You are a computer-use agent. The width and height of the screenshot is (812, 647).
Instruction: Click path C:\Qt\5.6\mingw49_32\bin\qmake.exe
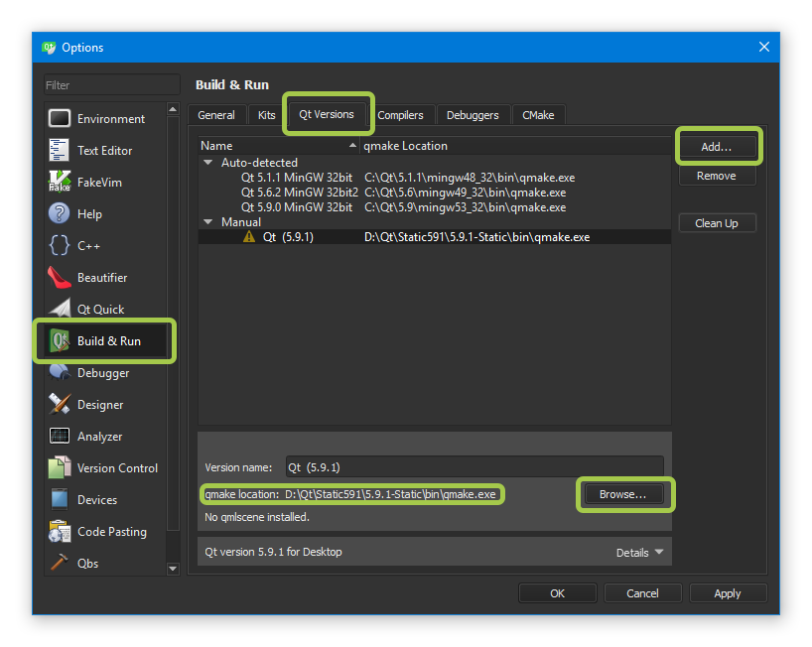[x=465, y=193]
